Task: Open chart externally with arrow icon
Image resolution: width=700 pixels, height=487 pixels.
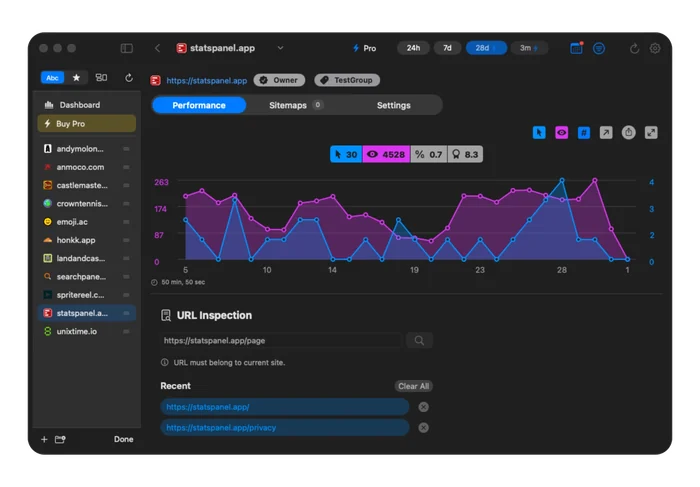Action: [606, 133]
